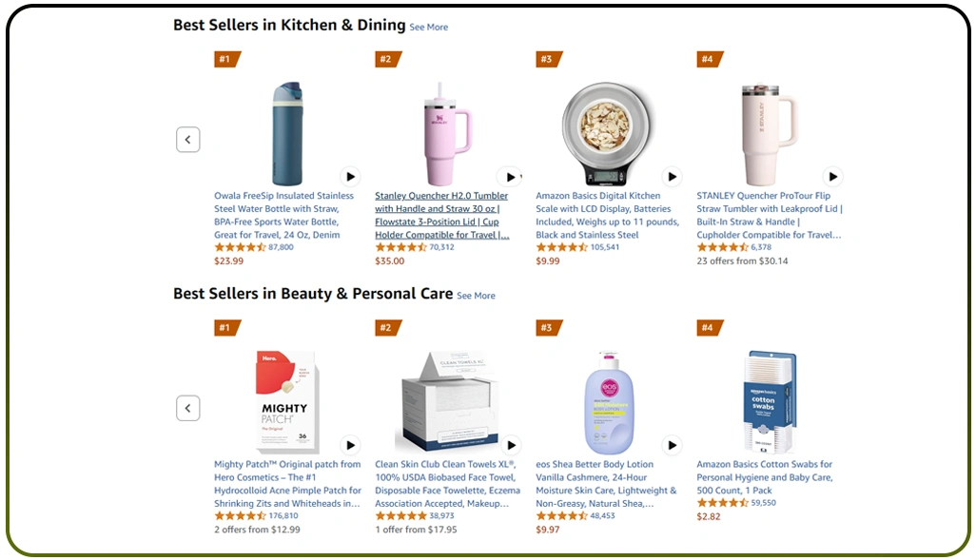The width and height of the screenshot is (976, 560).
Task: Click the left arrow in Beauty & Personal Care
Action: click(x=187, y=407)
